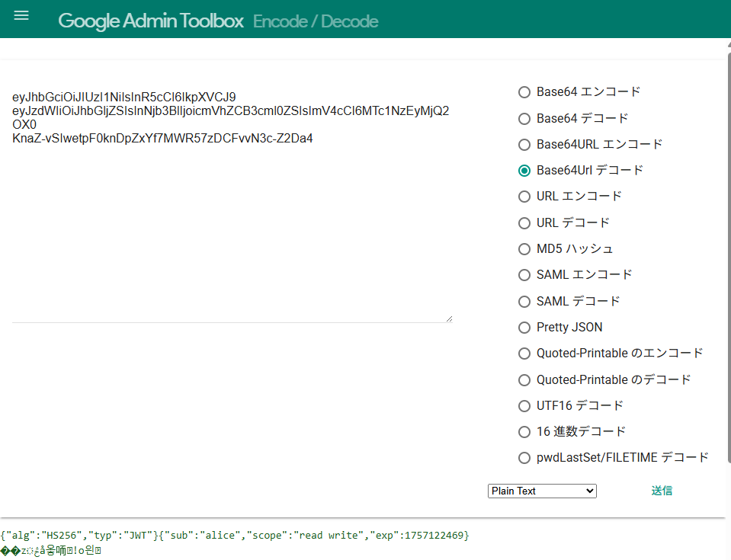This screenshot has width=731, height=560.
Task: Choose Quoted-Printable のエンコード option
Action: point(524,354)
